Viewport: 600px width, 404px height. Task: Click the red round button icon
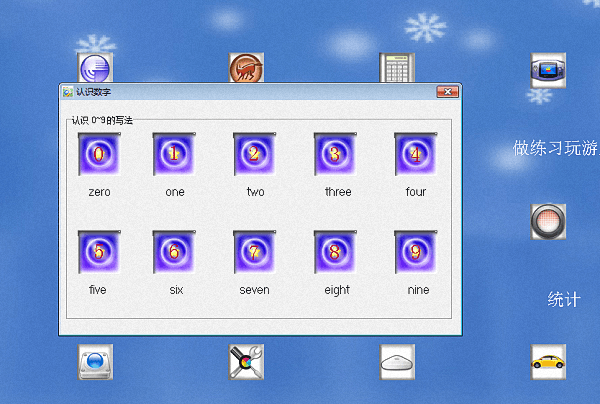click(548, 221)
